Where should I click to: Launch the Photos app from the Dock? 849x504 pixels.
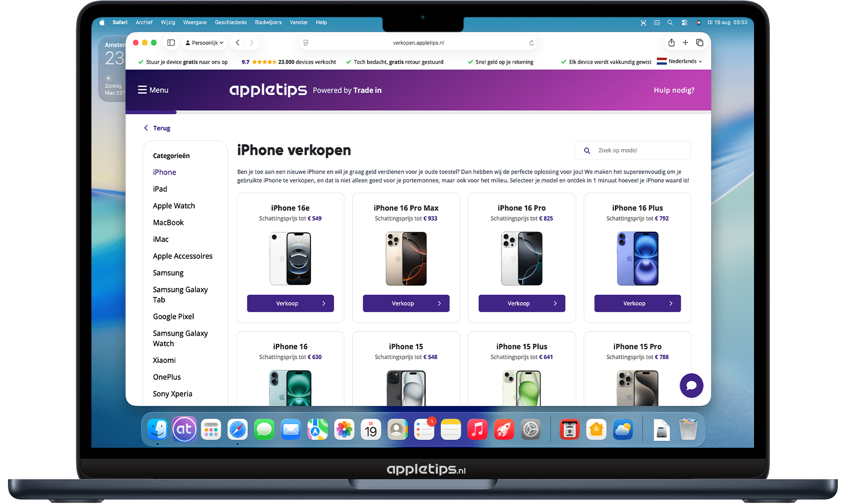click(344, 429)
